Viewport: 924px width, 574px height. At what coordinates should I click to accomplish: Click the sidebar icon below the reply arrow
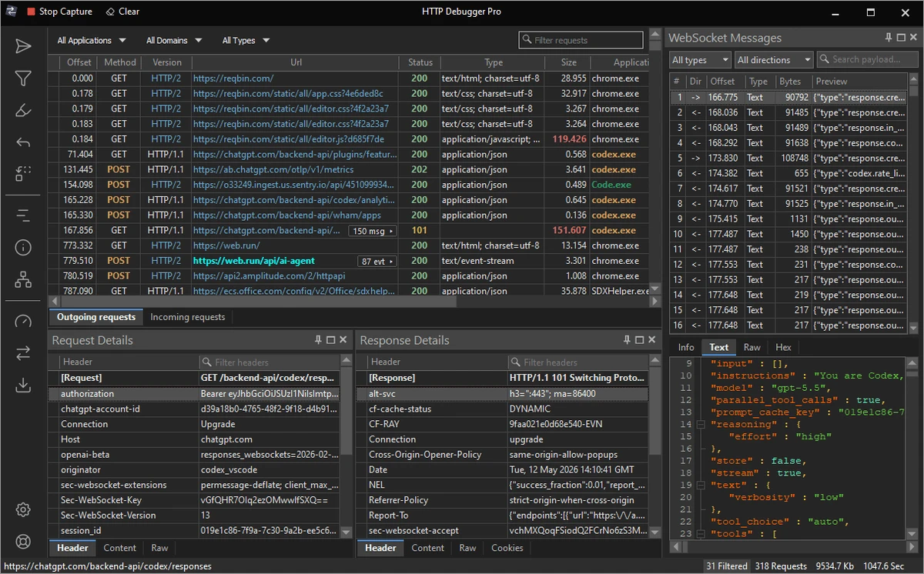[23, 174]
